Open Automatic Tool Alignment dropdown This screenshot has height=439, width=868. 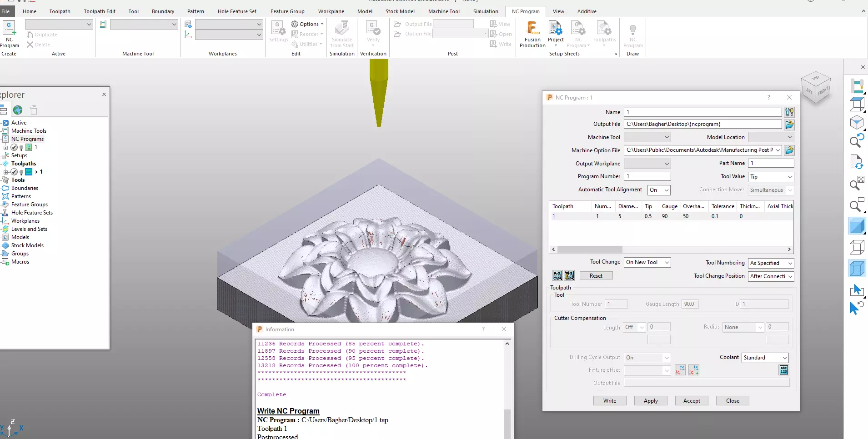(659, 190)
